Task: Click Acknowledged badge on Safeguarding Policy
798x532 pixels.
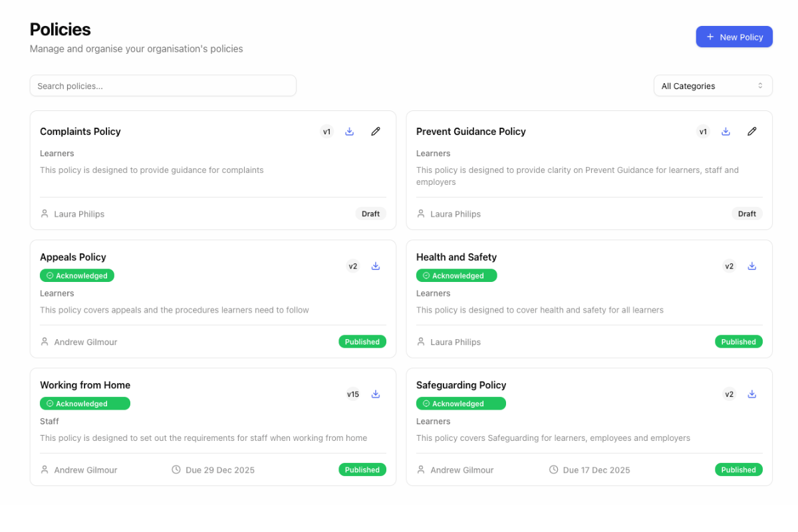Action: click(x=461, y=404)
